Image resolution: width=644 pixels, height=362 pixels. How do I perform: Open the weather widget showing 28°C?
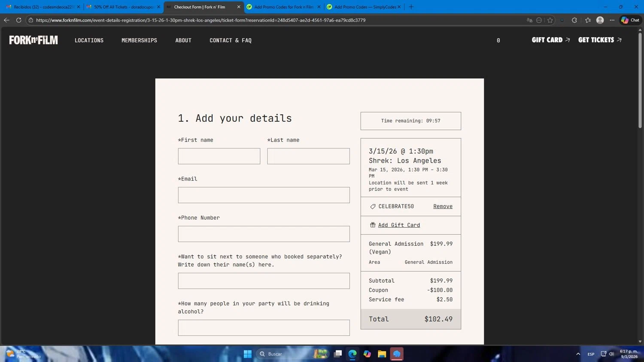(x=24, y=354)
